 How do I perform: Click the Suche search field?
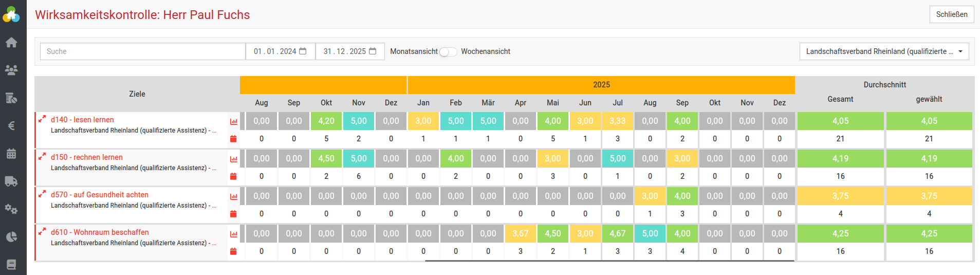pos(143,51)
